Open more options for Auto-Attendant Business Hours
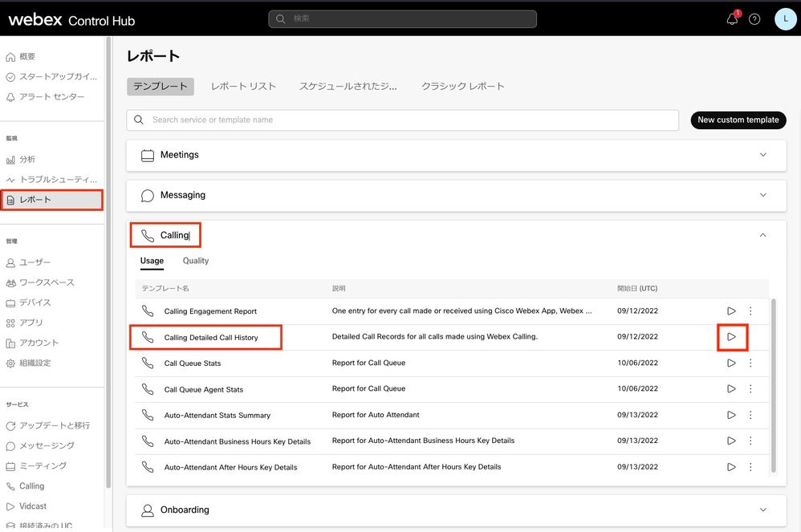Screen dimensions: 801x532 pos(750,441)
